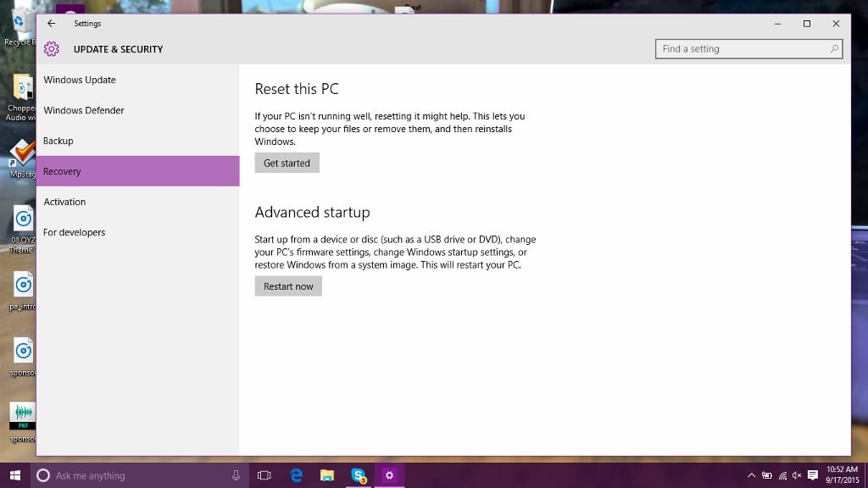
Task: Open the taskbar clock and date
Action: click(x=842, y=475)
